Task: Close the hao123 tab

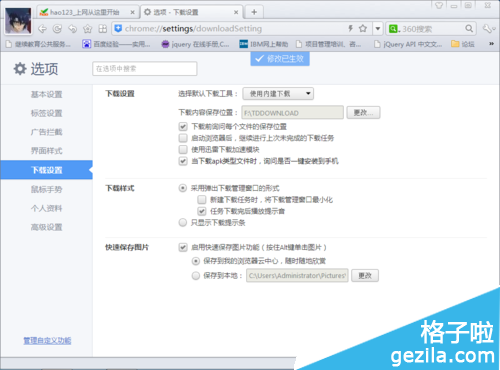Action: pos(132,12)
